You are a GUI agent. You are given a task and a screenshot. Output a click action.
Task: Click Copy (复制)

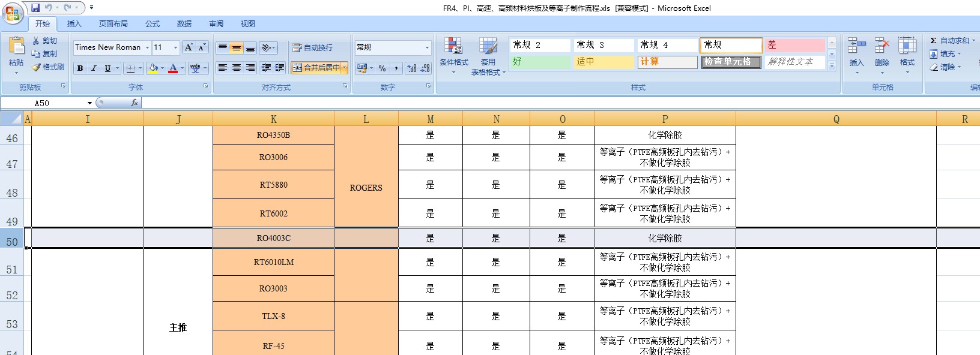click(45, 54)
